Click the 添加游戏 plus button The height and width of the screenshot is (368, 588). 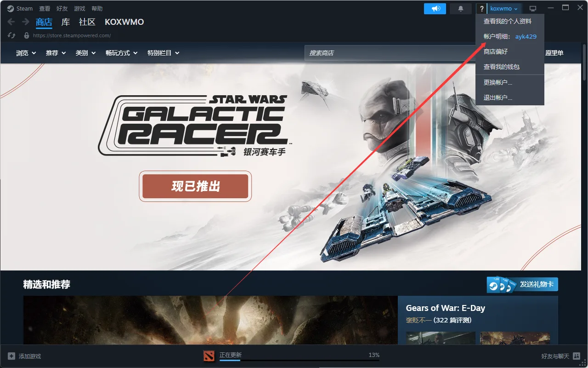(24, 356)
